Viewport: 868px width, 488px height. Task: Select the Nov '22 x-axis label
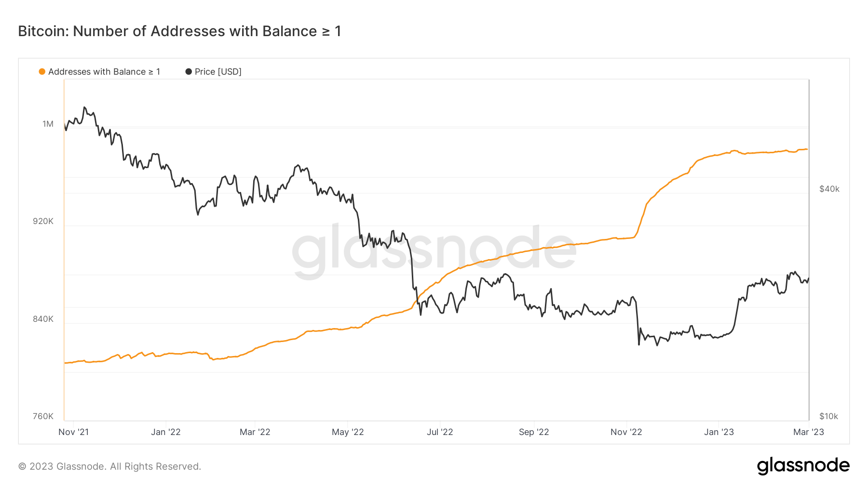[626, 432]
